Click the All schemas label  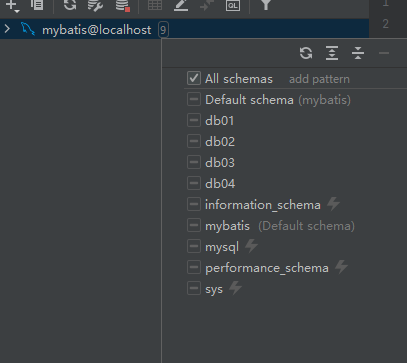(x=239, y=79)
